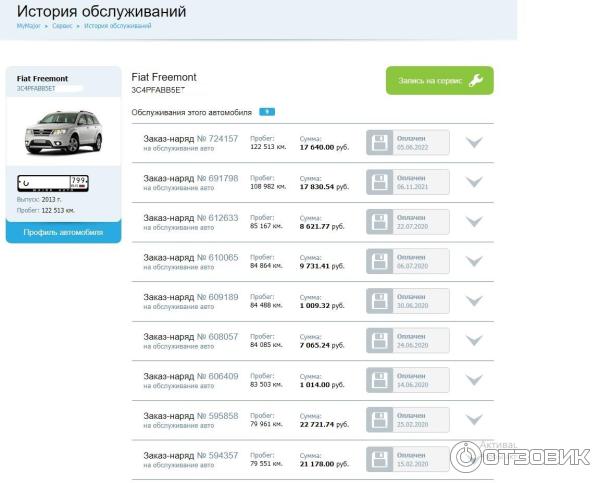Click the floppy icon for order 609189
600x483 pixels.
380,301
